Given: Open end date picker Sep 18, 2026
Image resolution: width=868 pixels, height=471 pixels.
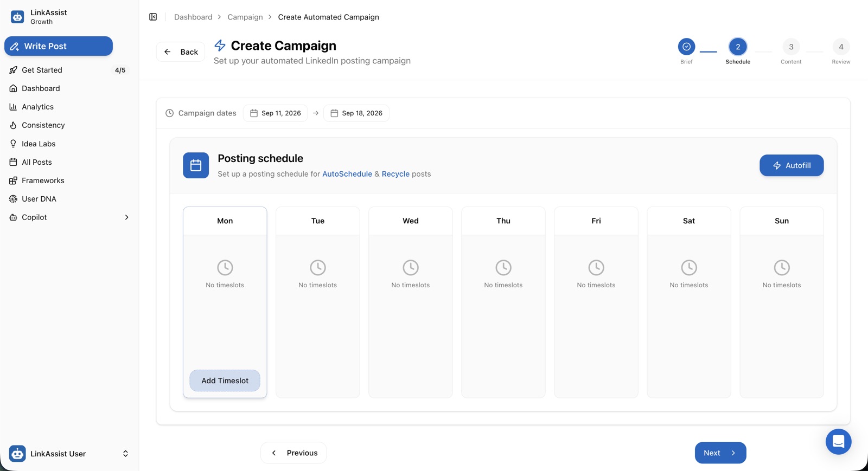Looking at the screenshot, I should [x=356, y=113].
